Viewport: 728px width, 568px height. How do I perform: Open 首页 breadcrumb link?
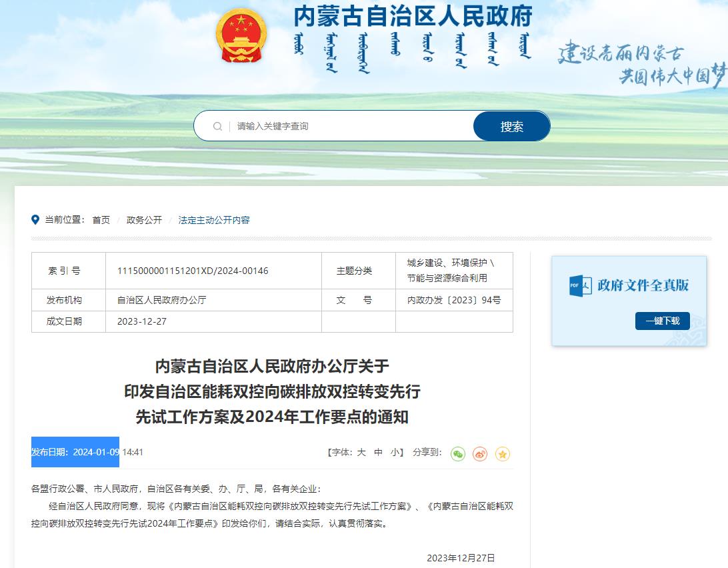101,220
